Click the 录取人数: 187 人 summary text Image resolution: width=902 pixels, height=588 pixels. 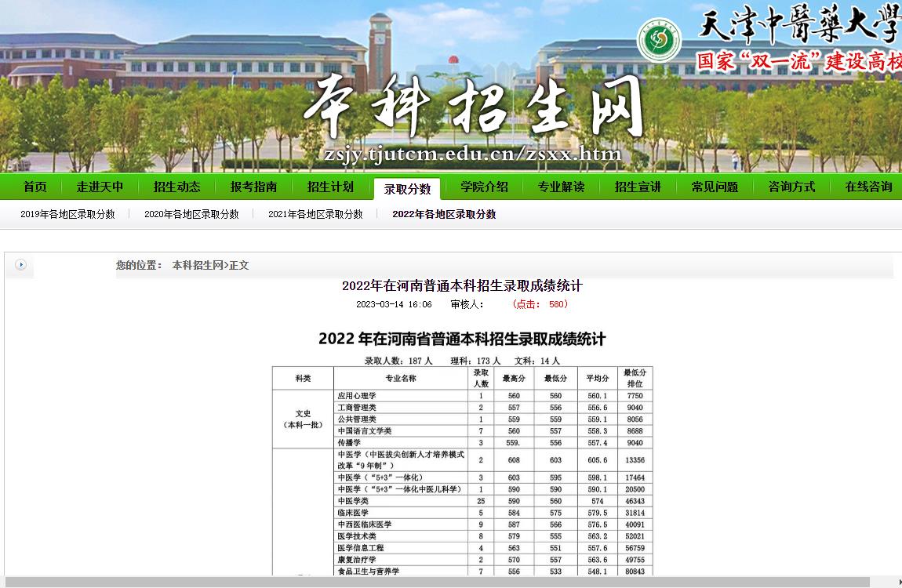398,361
